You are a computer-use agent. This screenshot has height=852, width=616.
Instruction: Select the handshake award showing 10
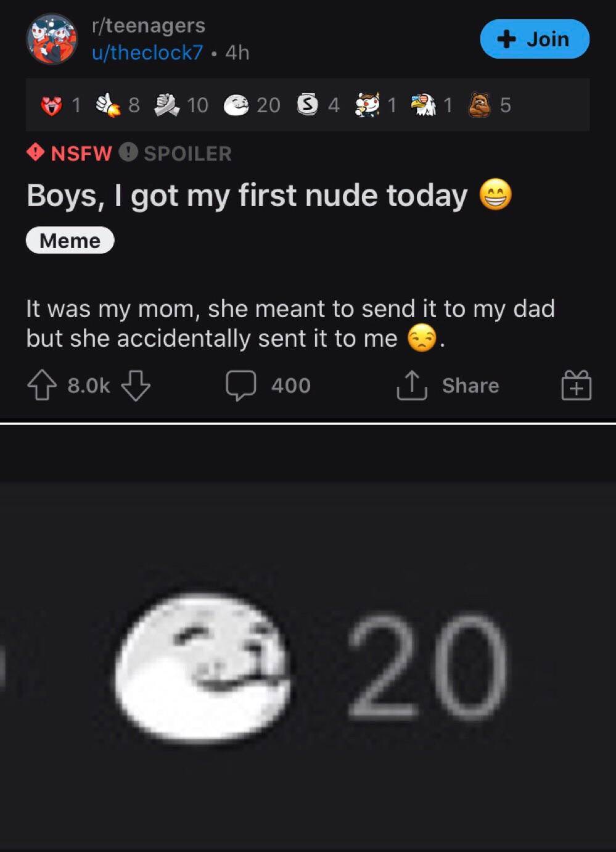(166, 105)
